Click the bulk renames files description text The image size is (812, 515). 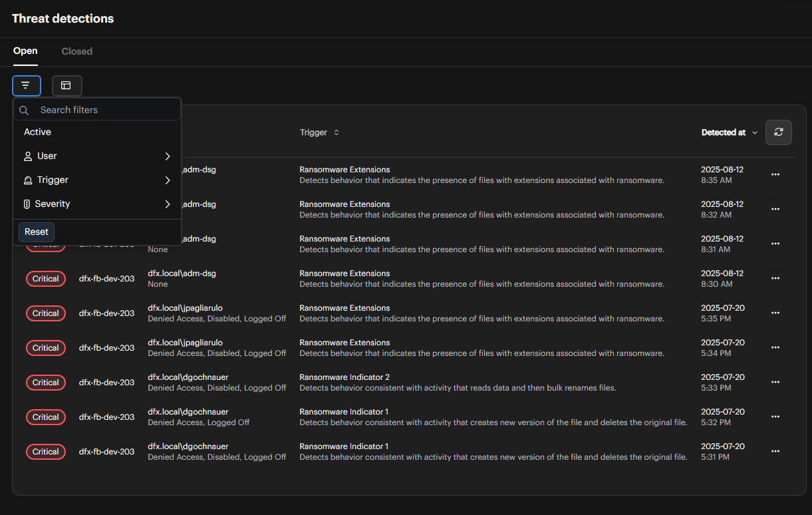click(458, 388)
